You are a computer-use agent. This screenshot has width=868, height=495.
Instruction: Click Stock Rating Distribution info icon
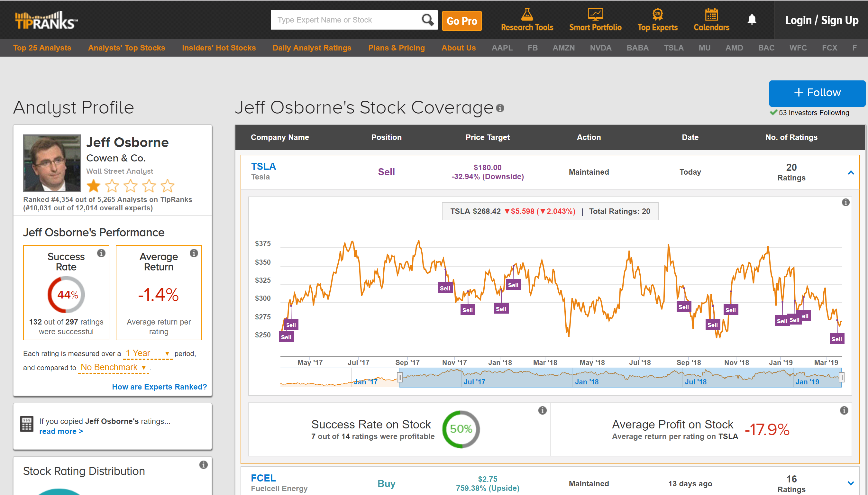click(203, 465)
